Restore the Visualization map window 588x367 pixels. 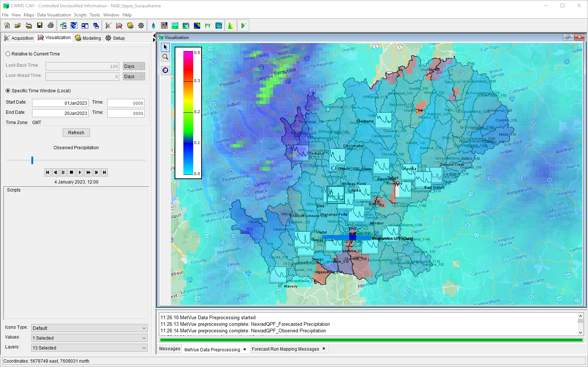(568, 37)
